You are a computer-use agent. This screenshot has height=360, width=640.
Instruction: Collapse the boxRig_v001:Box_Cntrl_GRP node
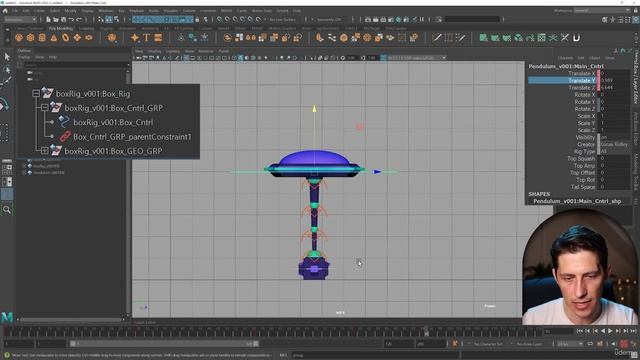tap(44, 108)
